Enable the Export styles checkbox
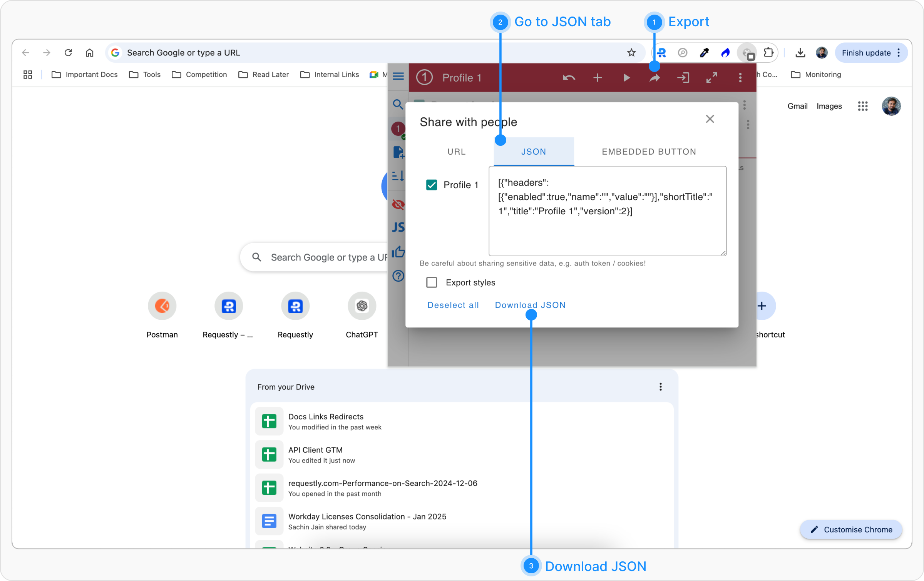924x581 pixels. (x=432, y=282)
